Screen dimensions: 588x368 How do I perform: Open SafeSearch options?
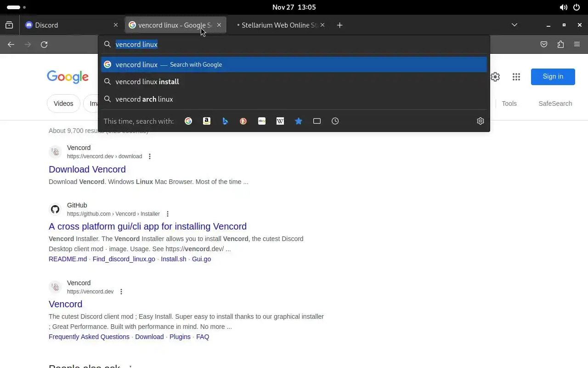555,103
